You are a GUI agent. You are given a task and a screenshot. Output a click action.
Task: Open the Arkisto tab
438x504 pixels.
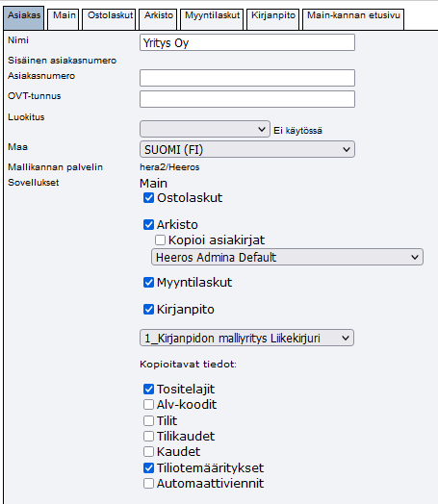click(158, 19)
